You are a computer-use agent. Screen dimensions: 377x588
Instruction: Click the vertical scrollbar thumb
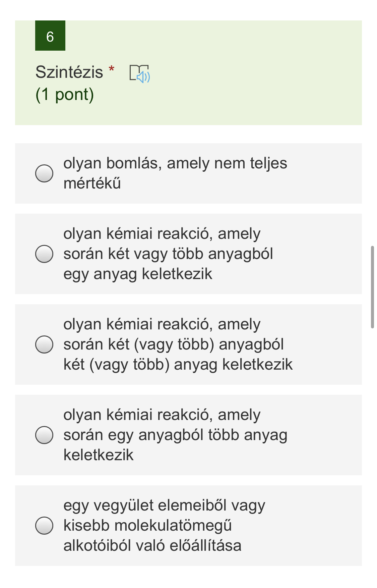pos(372,287)
